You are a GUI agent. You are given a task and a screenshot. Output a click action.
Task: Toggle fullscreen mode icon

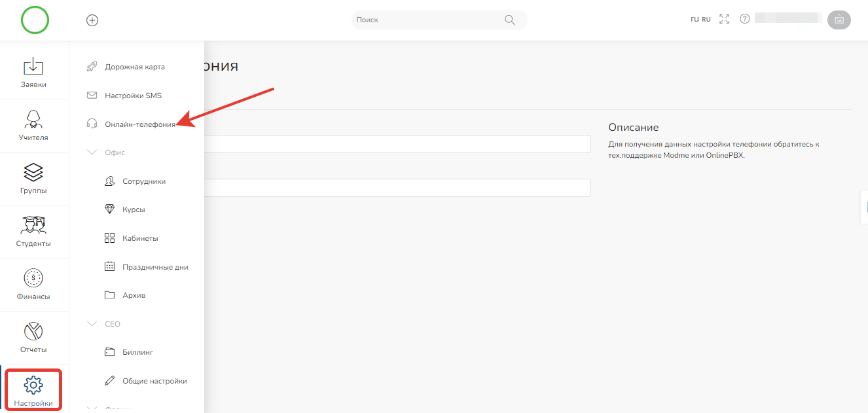click(x=724, y=19)
